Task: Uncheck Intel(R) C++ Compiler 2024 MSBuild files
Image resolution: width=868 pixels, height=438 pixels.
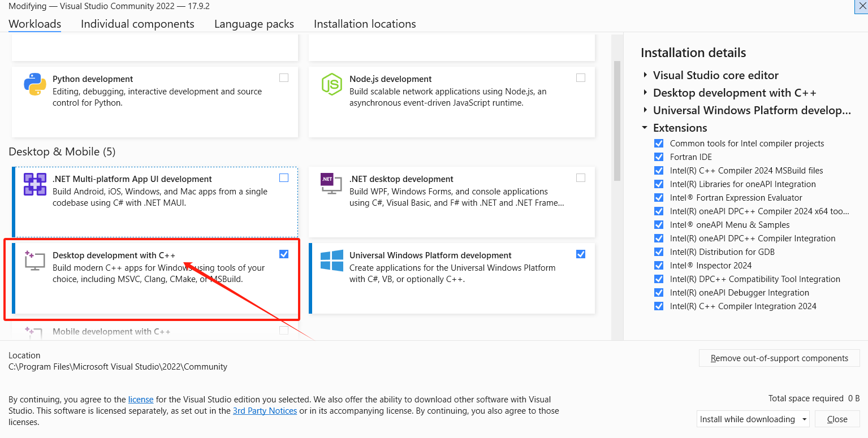Action: click(x=659, y=171)
